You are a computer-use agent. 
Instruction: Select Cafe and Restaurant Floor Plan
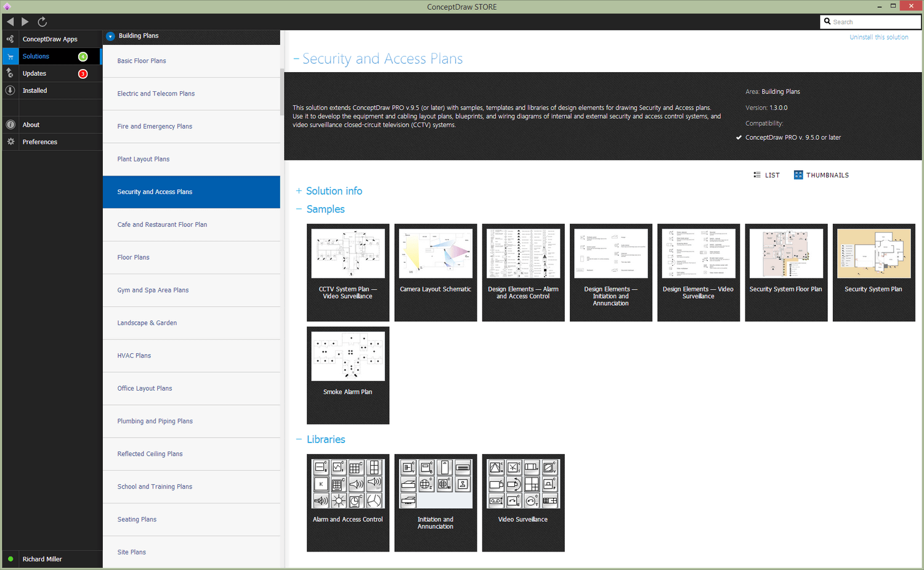click(x=192, y=224)
